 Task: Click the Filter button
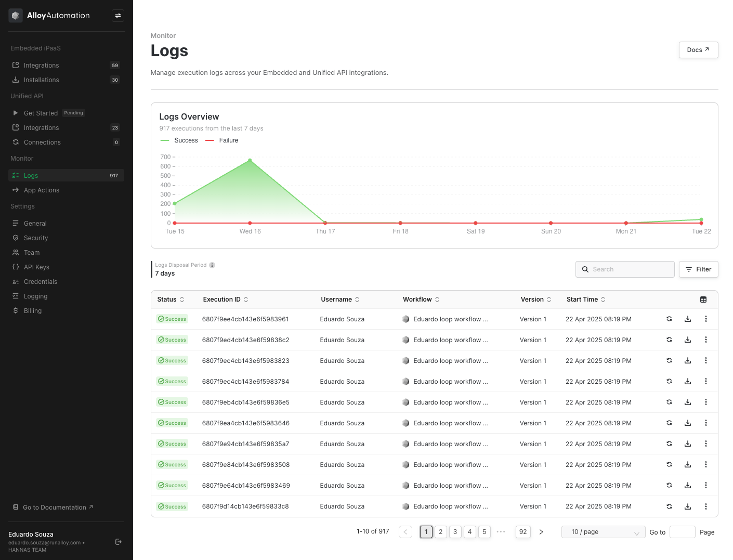tap(698, 269)
